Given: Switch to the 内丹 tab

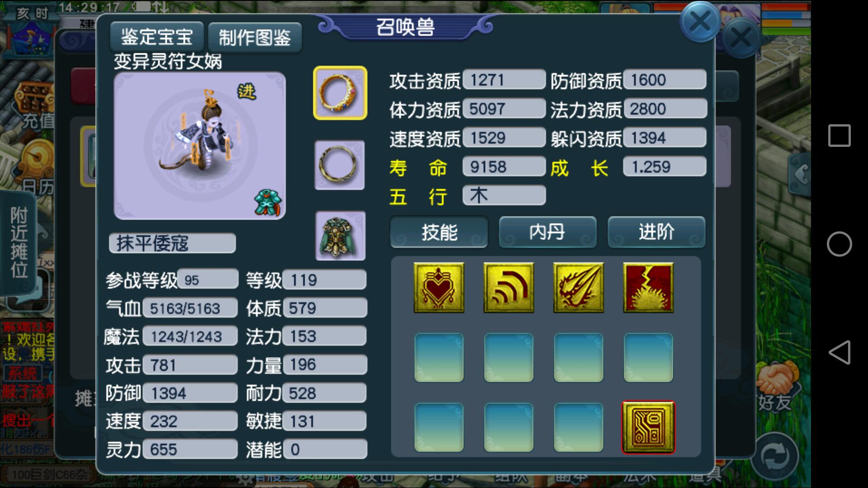Looking at the screenshot, I should 547,232.
